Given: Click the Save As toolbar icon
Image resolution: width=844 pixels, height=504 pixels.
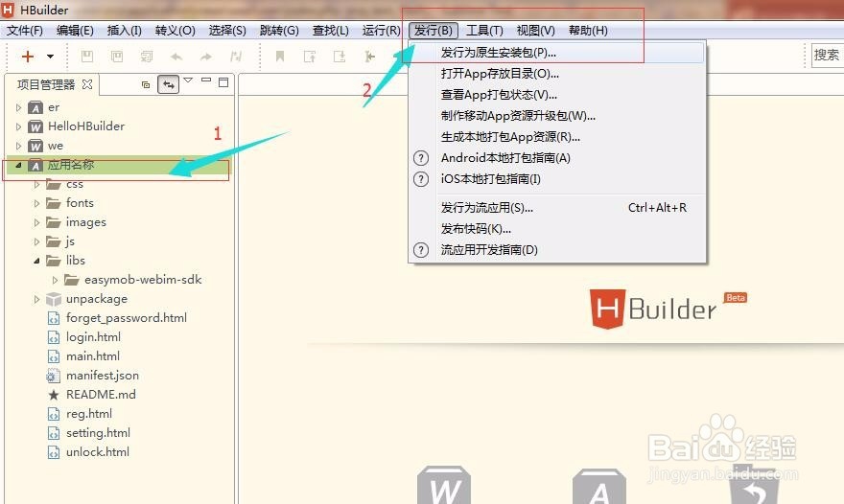Looking at the screenshot, I should [117, 56].
